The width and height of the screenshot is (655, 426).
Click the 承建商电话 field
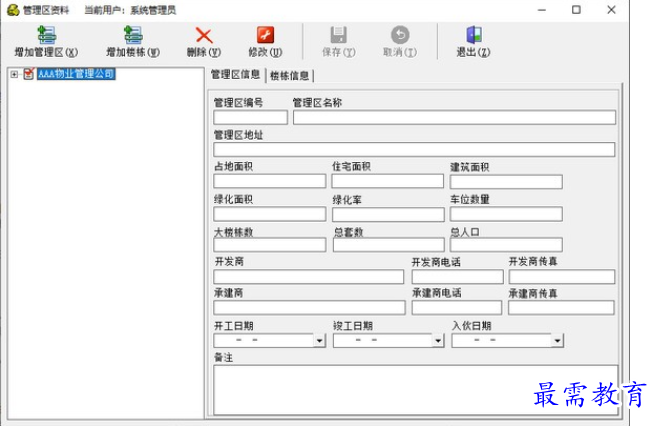457,308
